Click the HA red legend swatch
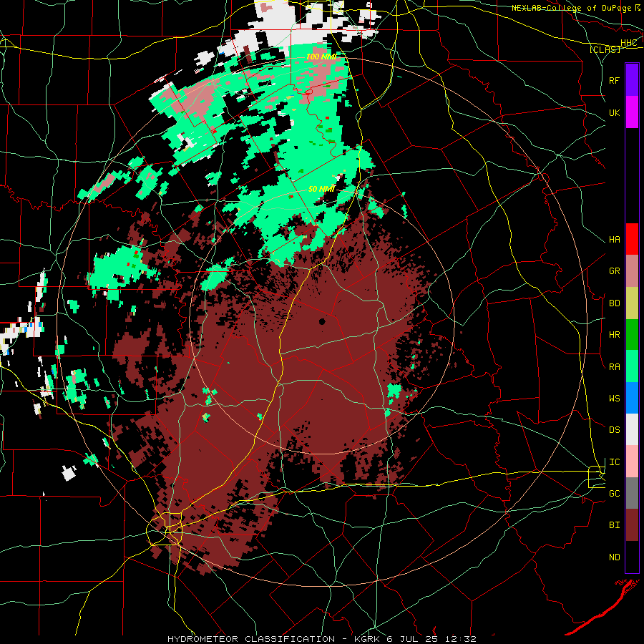The image size is (644, 644). click(x=632, y=239)
